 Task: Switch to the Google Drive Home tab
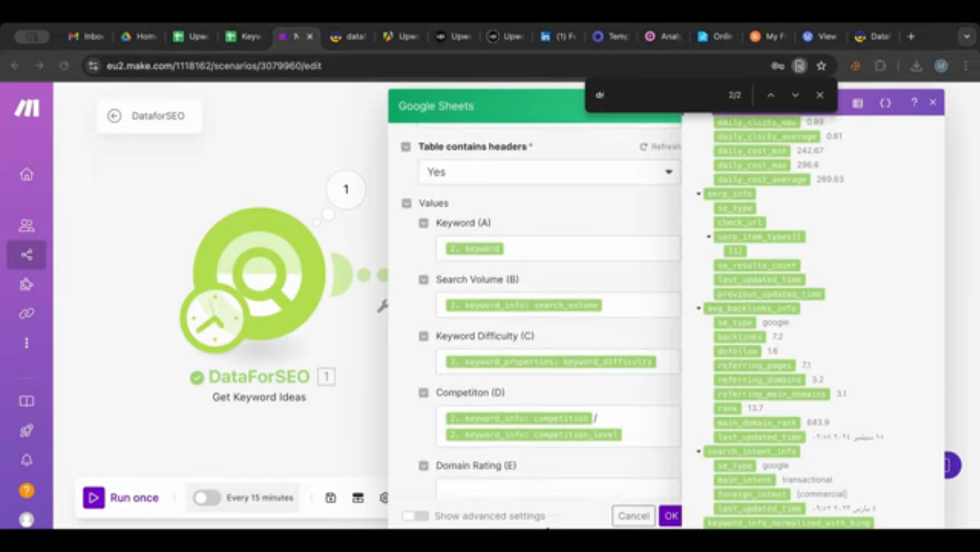tap(138, 36)
